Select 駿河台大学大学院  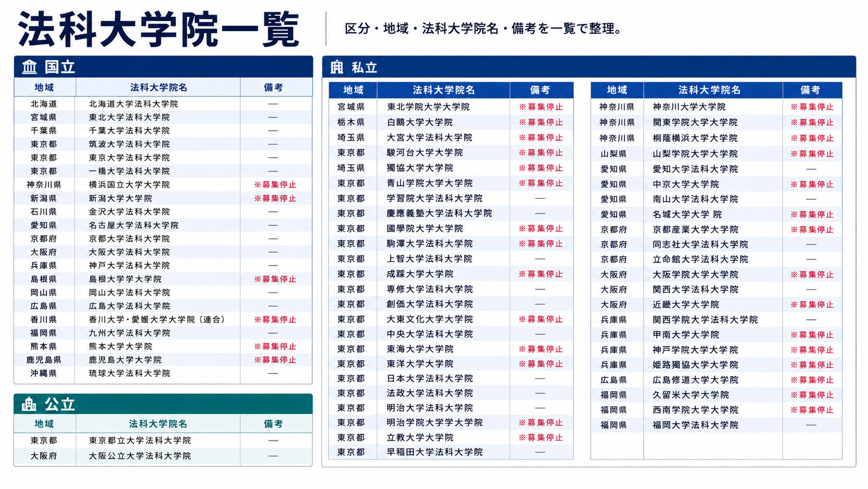point(425,152)
